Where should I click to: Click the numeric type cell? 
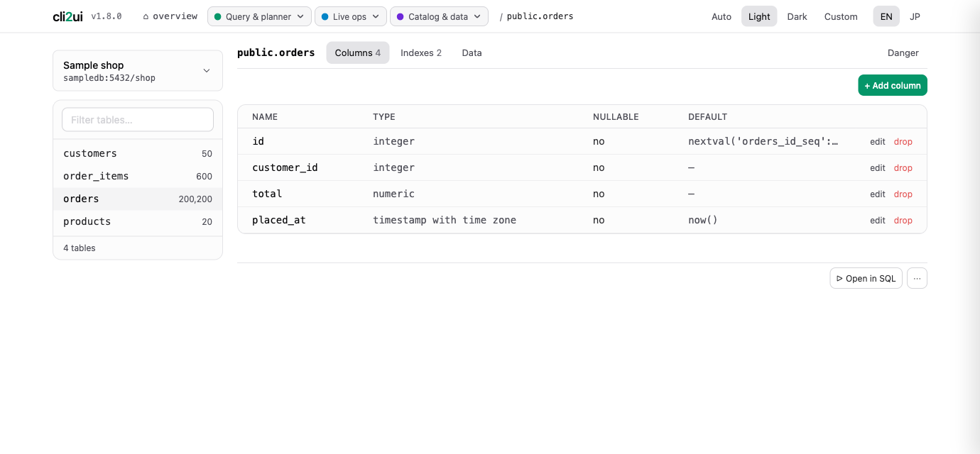point(393,194)
